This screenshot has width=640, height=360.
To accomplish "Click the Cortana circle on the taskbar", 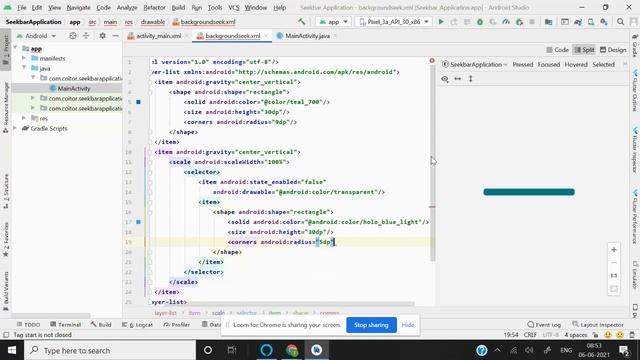I will click(x=208, y=350).
